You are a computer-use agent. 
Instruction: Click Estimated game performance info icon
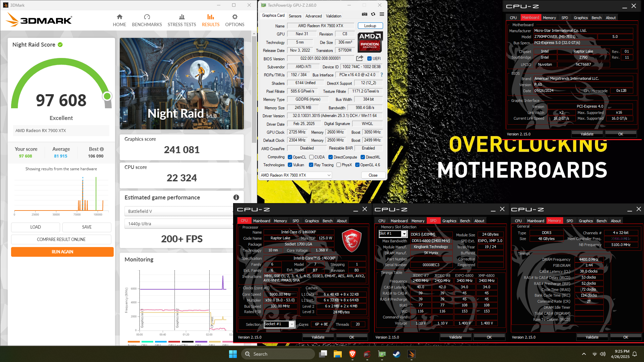click(x=236, y=197)
